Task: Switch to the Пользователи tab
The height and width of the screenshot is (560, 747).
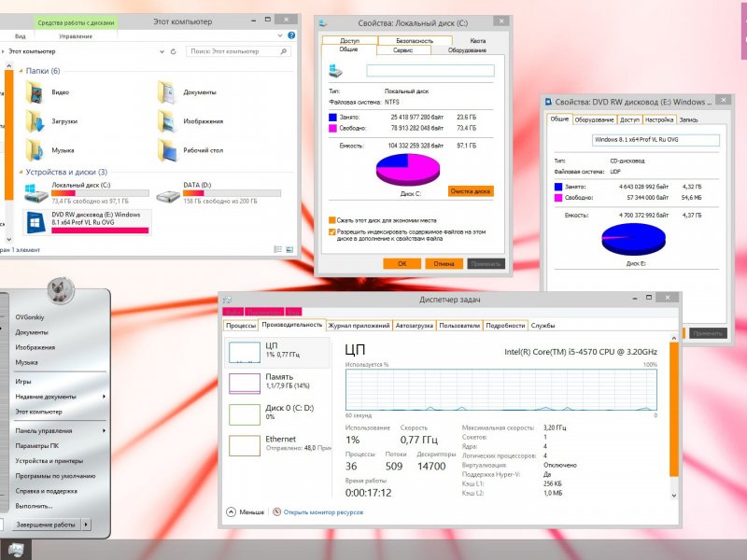Action: pos(459,325)
